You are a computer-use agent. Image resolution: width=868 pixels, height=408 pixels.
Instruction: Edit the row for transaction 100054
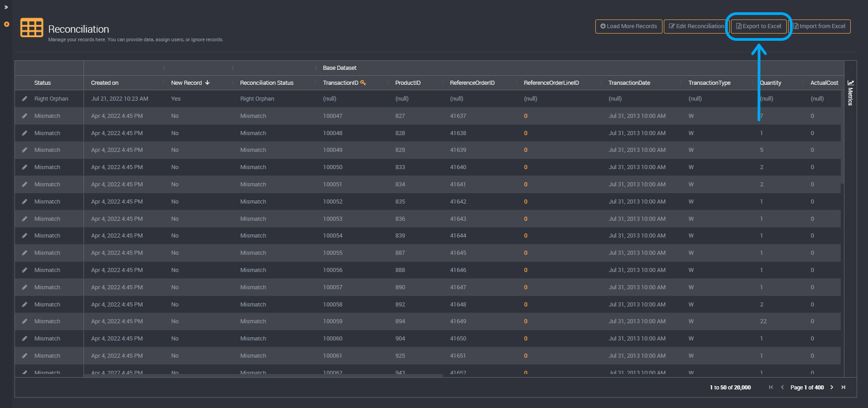pyautogui.click(x=25, y=236)
